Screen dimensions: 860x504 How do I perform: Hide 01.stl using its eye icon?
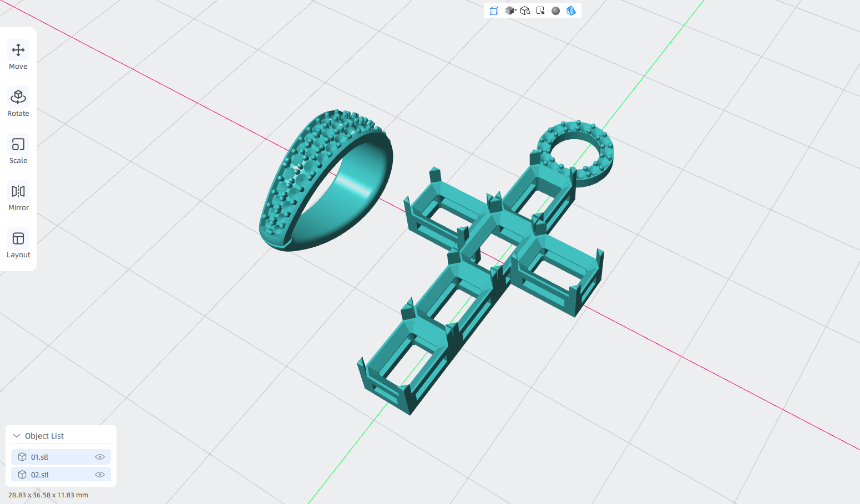100,457
